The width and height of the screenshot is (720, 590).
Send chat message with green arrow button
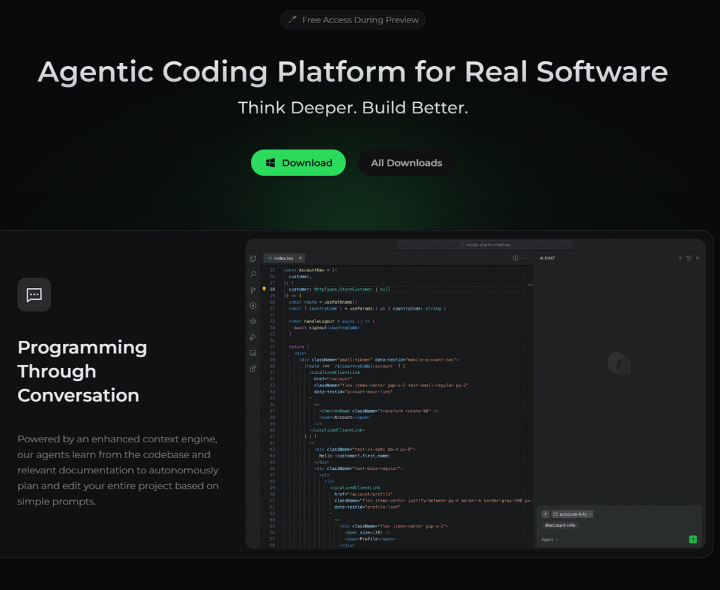pyautogui.click(x=693, y=539)
